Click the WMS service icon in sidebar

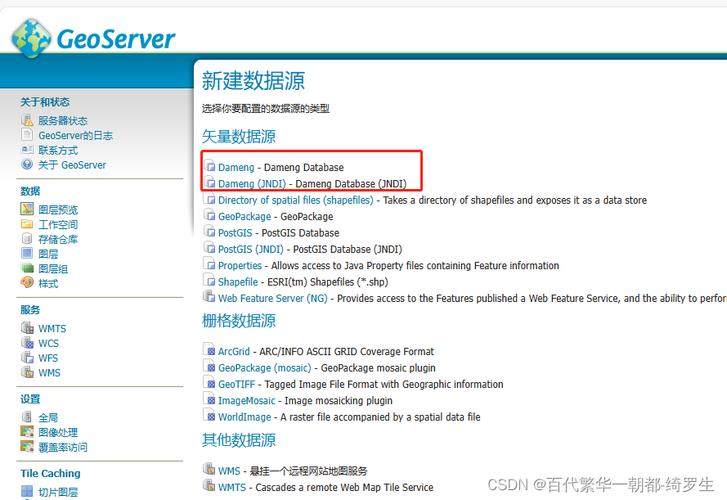(27, 372)
